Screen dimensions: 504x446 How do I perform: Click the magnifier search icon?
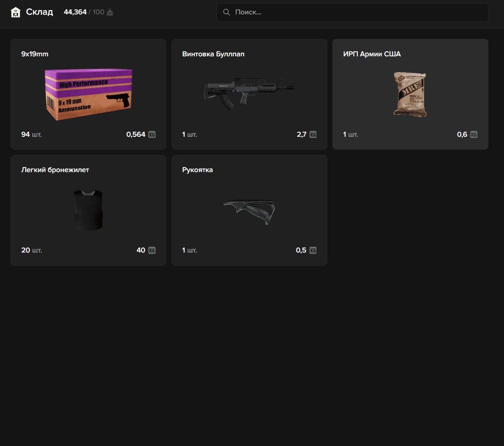226,12
